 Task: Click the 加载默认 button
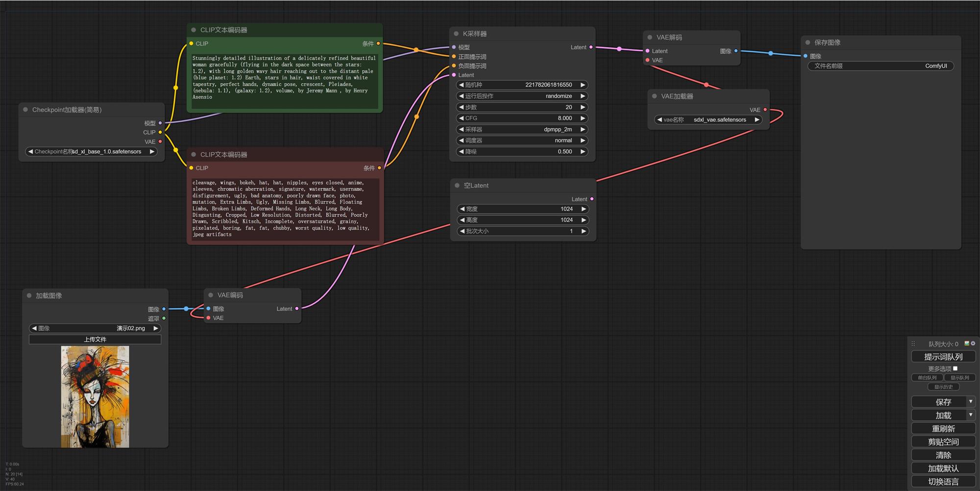(943, 468)
